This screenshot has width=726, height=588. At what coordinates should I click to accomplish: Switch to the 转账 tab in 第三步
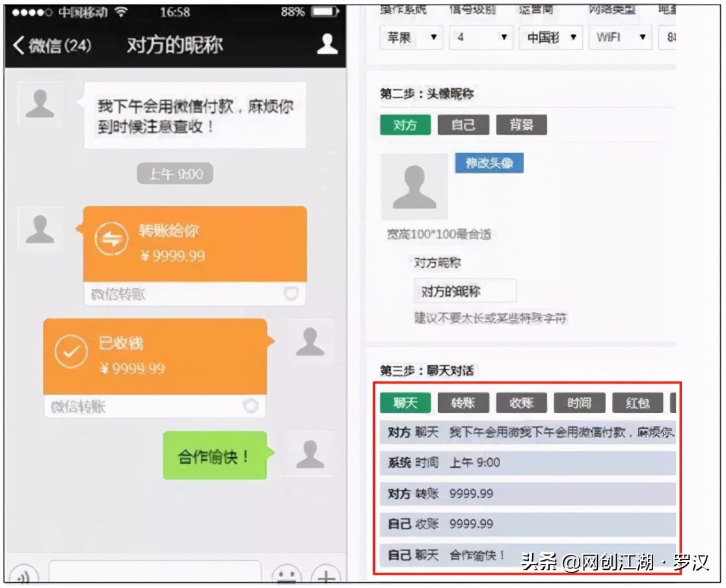click(x=463, y=403)
